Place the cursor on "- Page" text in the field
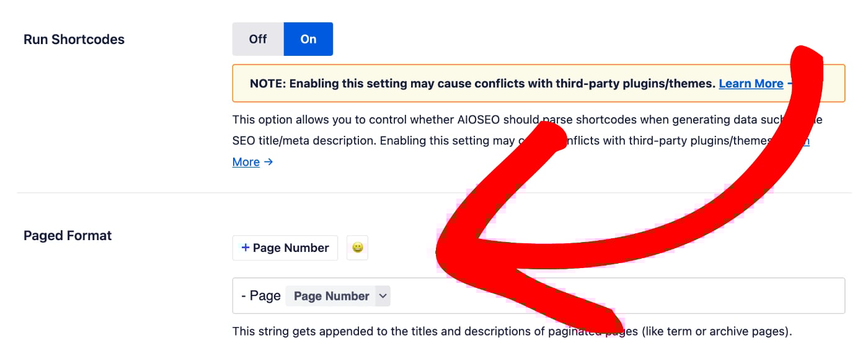The height and width of the screenshot is (363, 868). coord(261,296)
